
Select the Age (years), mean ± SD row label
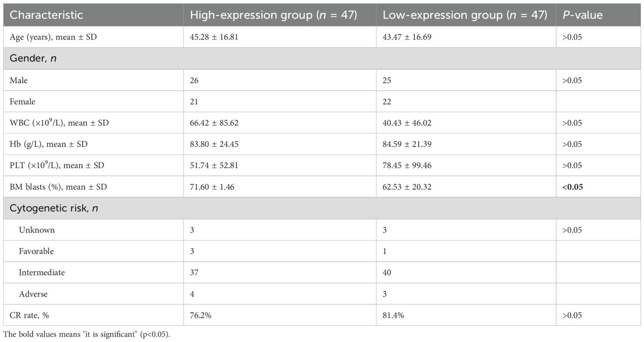point(53,37)
